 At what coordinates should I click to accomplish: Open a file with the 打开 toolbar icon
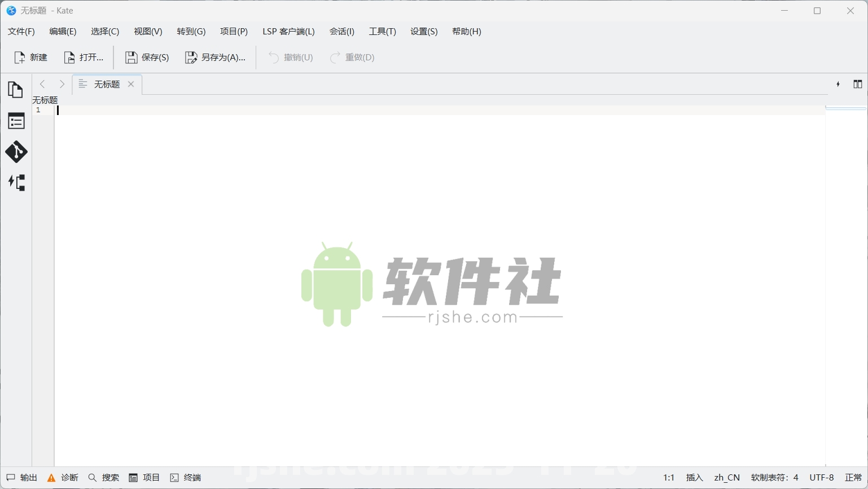click(84, 57)
